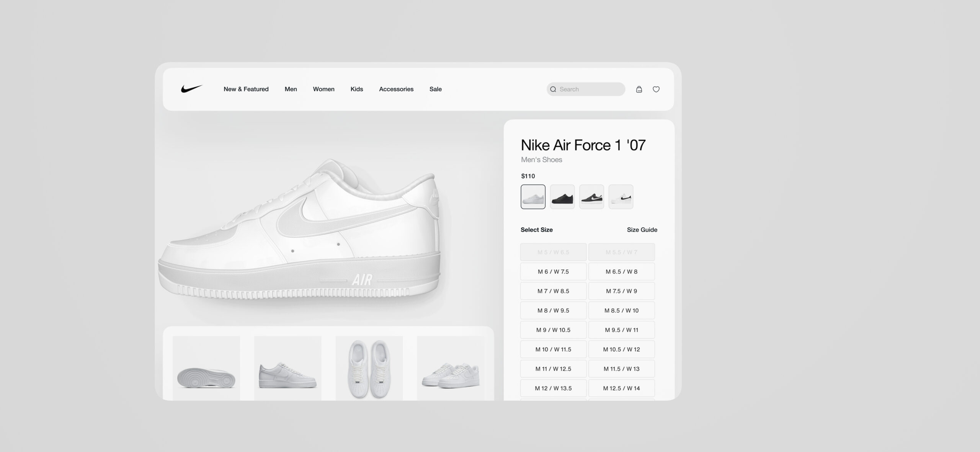Image resolution: width=980 pixels, height=452 pixels.
Task: Choose size M 10.5 / W 12
Action: point(622,349)
